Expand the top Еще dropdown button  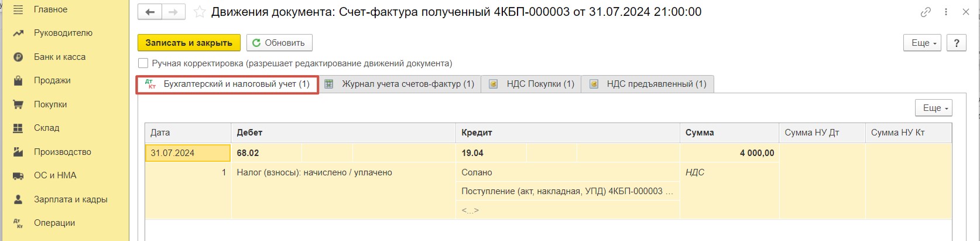point(924,43)
